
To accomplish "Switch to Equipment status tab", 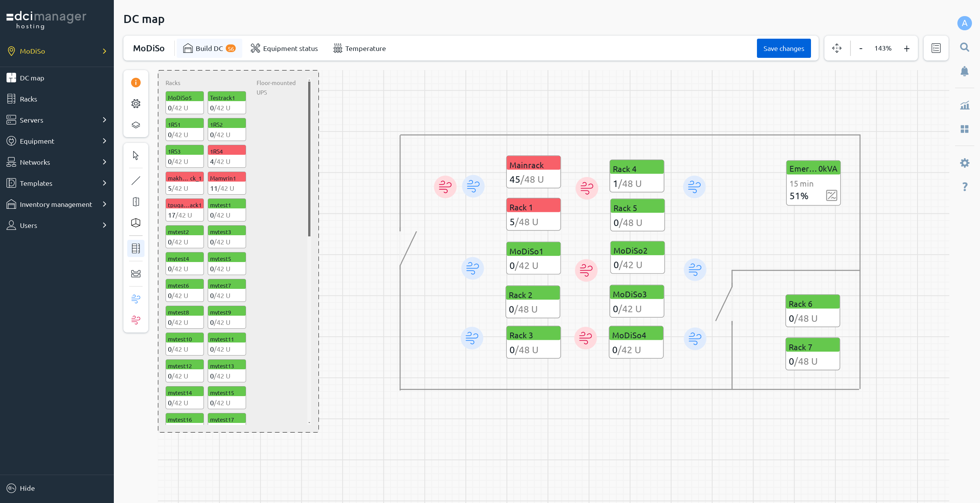I will tap(284, 48).
